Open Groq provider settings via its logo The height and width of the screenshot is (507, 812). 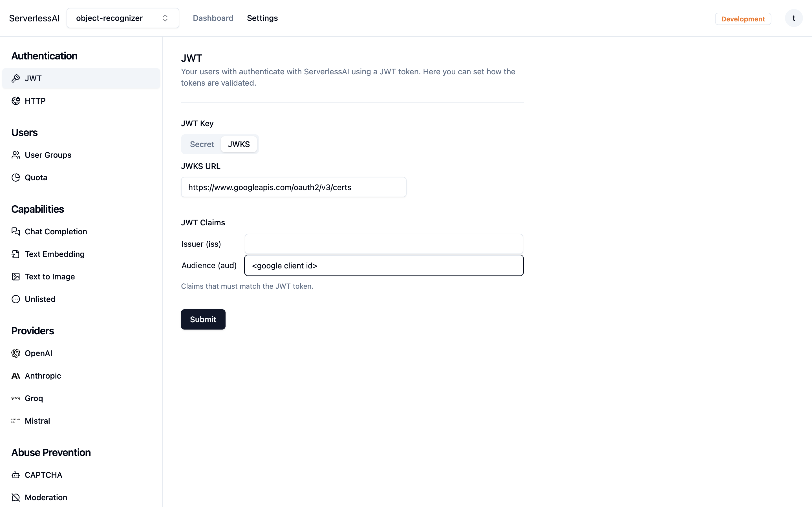click(x=16, y=398)
